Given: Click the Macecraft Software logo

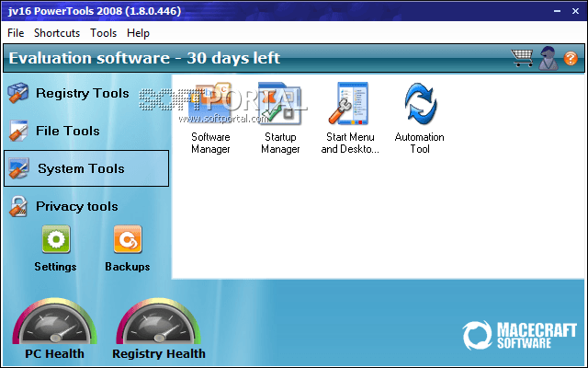Looking at the screenshot, I should 519,335.
